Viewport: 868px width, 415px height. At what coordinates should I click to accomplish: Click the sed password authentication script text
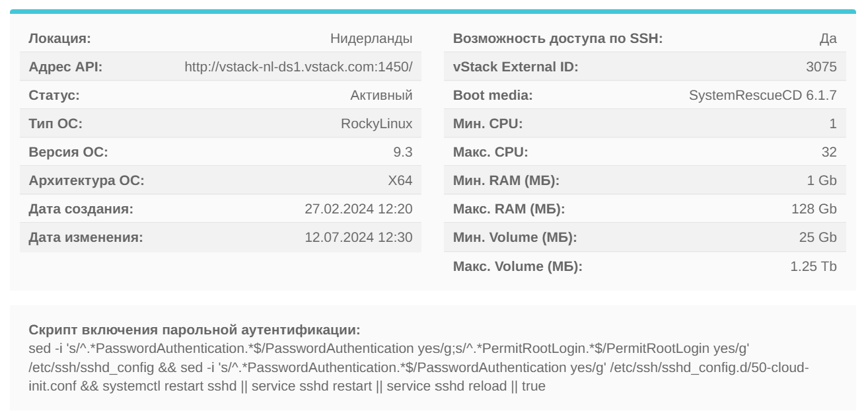click(x=419, y=366)
